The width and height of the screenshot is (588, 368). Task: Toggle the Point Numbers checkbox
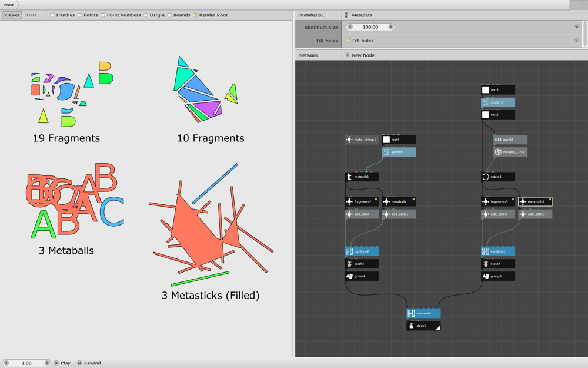[103, 15]
